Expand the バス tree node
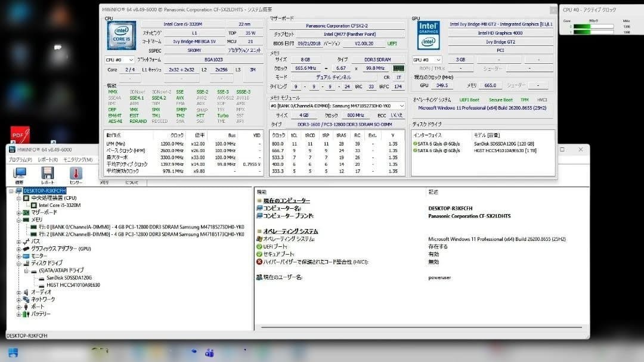This screenshot has width=644, height=362. (18, 242)
